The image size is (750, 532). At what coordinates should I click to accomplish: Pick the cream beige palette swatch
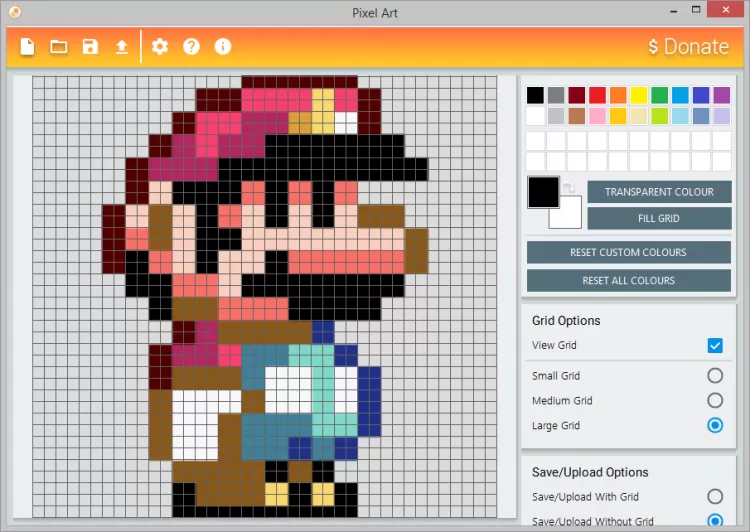pyautogui.click(x=639, y=116)
